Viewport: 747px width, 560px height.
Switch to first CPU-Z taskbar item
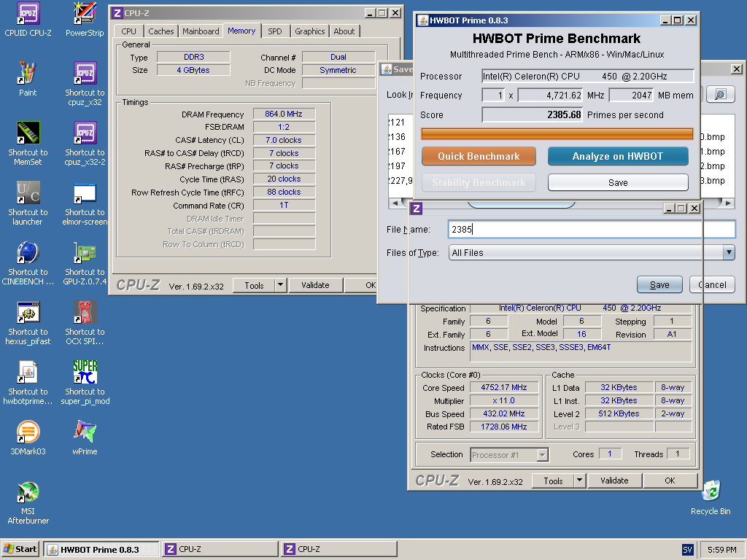(220, 549)
